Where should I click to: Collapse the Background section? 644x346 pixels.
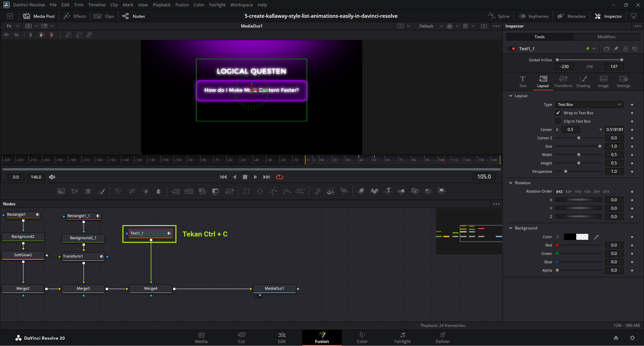point(511,228)
